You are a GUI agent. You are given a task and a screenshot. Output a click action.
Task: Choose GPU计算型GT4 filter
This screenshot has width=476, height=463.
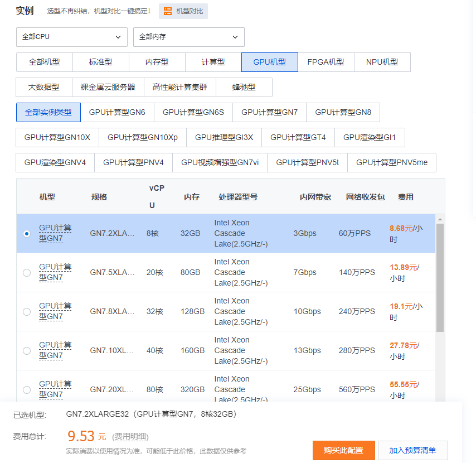pos(298,138)
